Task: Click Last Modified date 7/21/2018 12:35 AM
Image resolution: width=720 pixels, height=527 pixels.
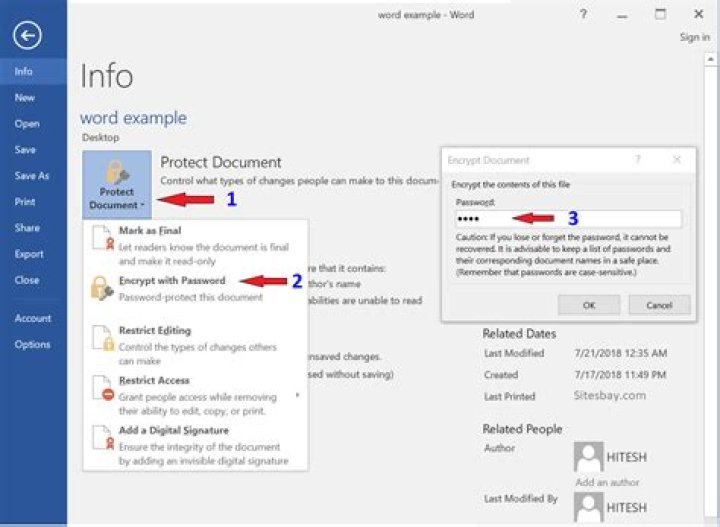Action: coord(620,353)
